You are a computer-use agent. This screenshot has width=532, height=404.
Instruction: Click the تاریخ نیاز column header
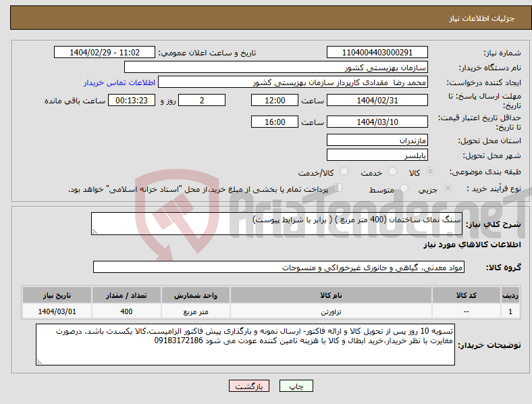click(57, 295)
